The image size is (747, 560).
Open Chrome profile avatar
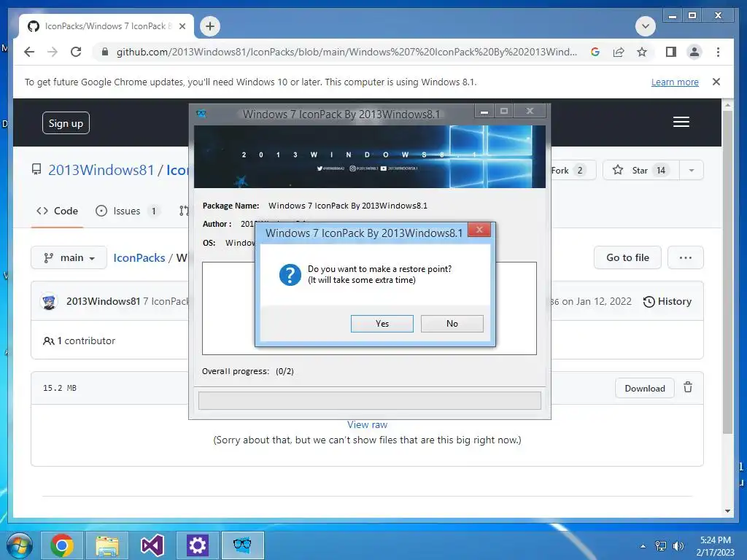[694, 52]
